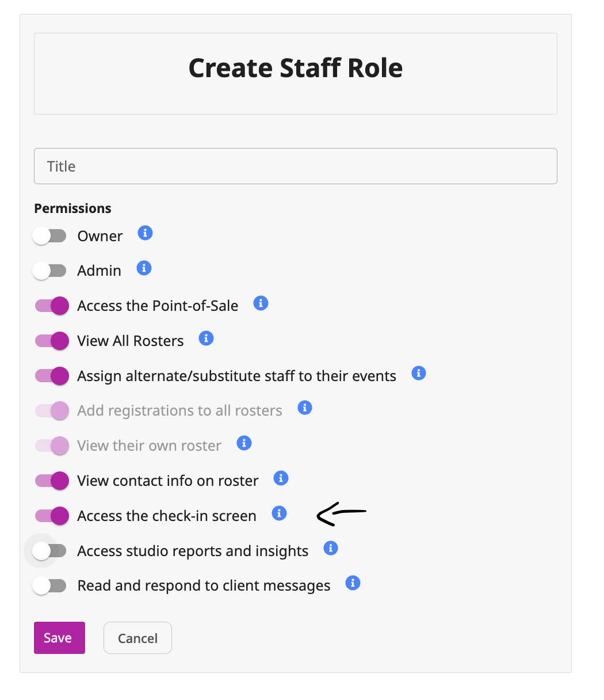Open info for Access the check-in screen

click(x=279, y=513)
